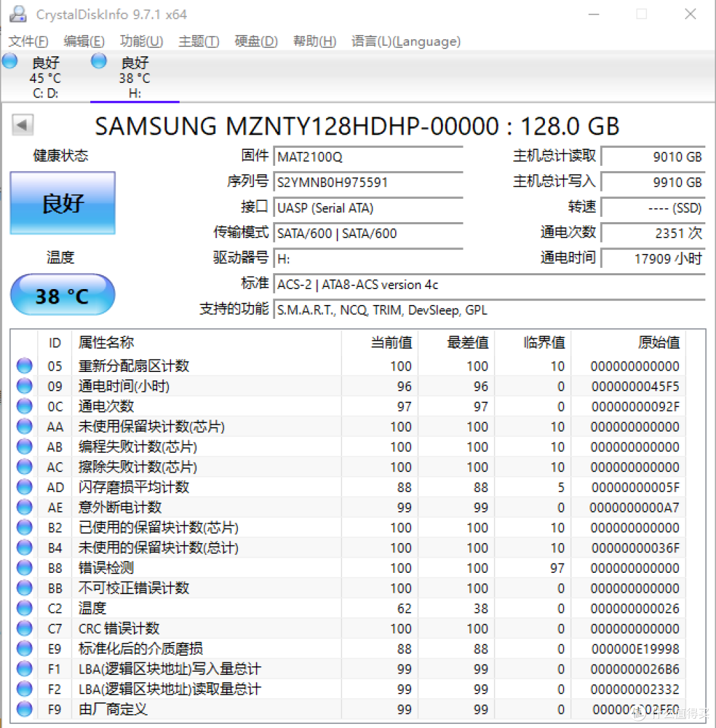Click the firmware field MAT2100Q
Screen dimensions: 716x728
click(x=368, y=156)
